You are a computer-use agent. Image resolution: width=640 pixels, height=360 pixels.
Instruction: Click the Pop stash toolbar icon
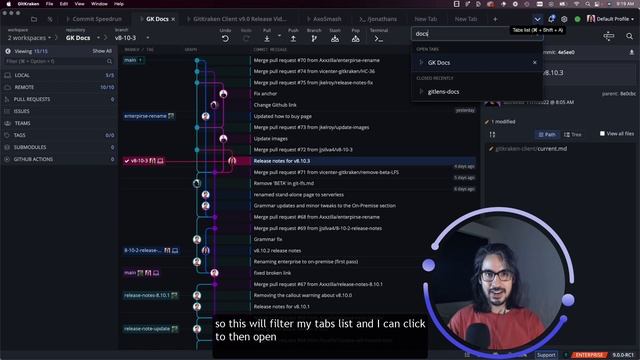[x=356, y=38]
